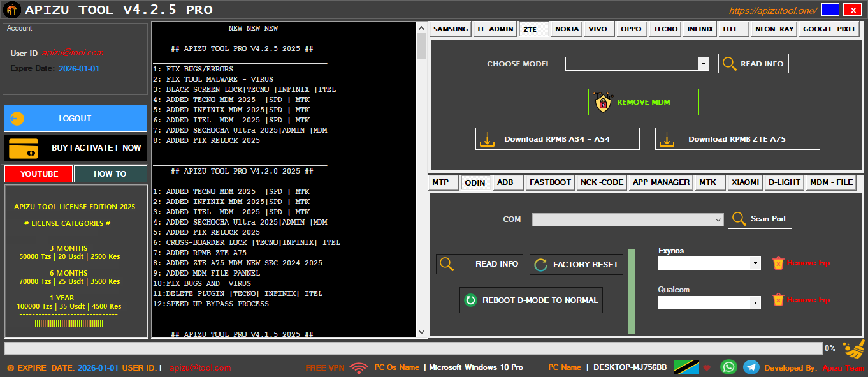This screenshot has height=377, width=868.
Task: Switch to the IT-ADMIN tab
Action: [x=495, y=29]
